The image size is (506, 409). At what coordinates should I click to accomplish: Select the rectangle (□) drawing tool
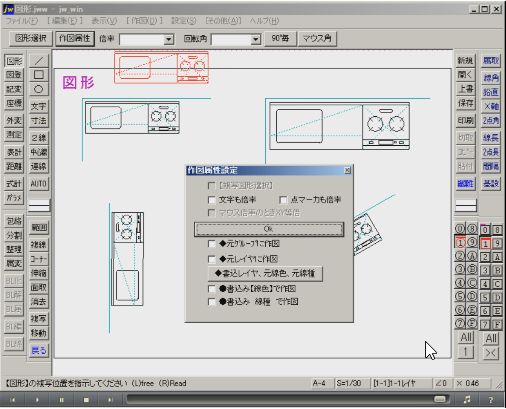point(39,75)
